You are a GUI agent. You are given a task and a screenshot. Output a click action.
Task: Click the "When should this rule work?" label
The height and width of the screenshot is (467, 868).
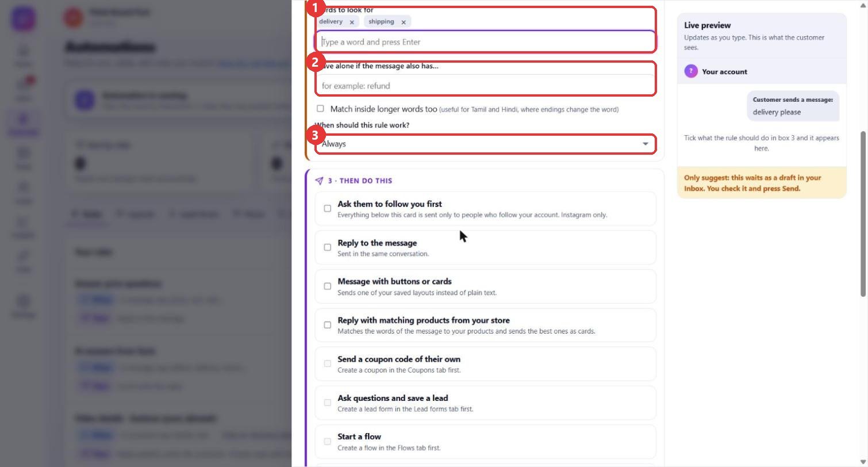[362, 125]
